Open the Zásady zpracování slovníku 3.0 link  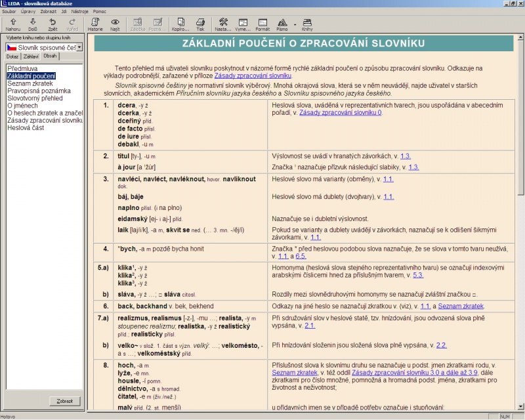pos(415,373)
